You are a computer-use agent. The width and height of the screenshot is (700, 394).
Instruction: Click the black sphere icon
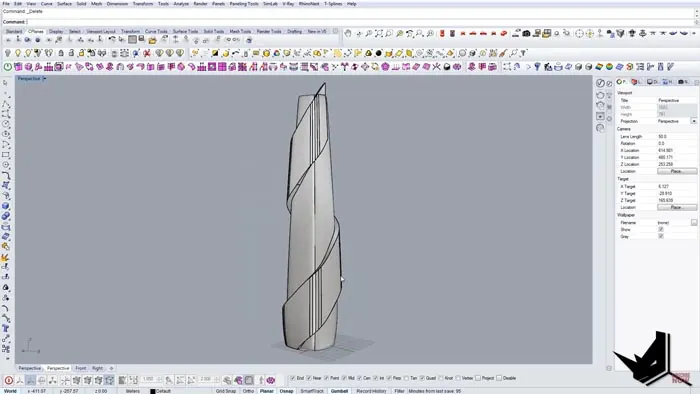[x=379, y=54]
